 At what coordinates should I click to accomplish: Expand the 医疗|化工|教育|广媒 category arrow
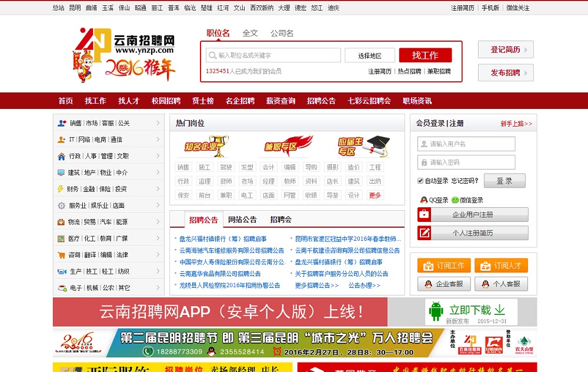pyautogui.click(x=158, y=238)
